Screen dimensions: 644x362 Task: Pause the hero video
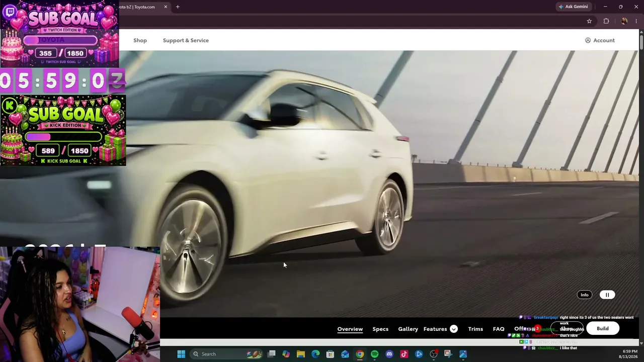pos(607,295)
